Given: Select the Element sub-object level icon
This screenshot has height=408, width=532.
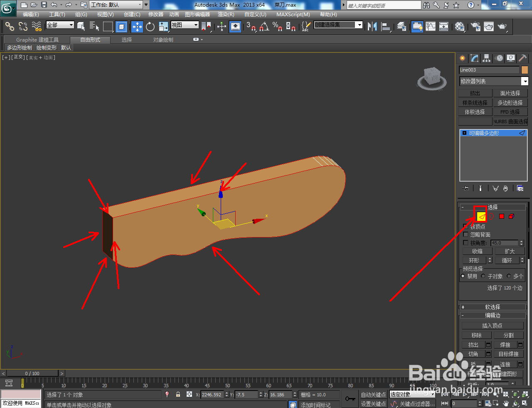Looking at the screenshot, I should click(512, 216).
